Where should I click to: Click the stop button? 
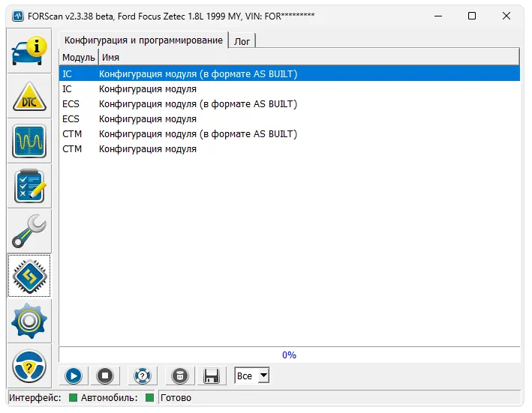point(105,376)
